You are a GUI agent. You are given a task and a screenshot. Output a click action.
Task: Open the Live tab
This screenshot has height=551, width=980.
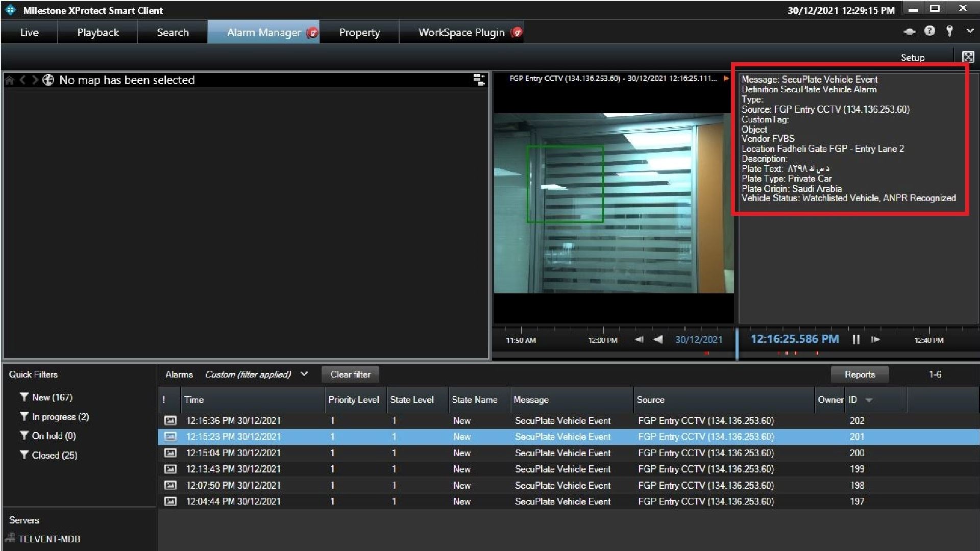29,33
